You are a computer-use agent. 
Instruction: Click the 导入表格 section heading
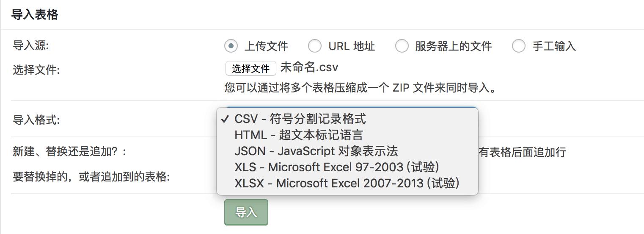(35, 15)
